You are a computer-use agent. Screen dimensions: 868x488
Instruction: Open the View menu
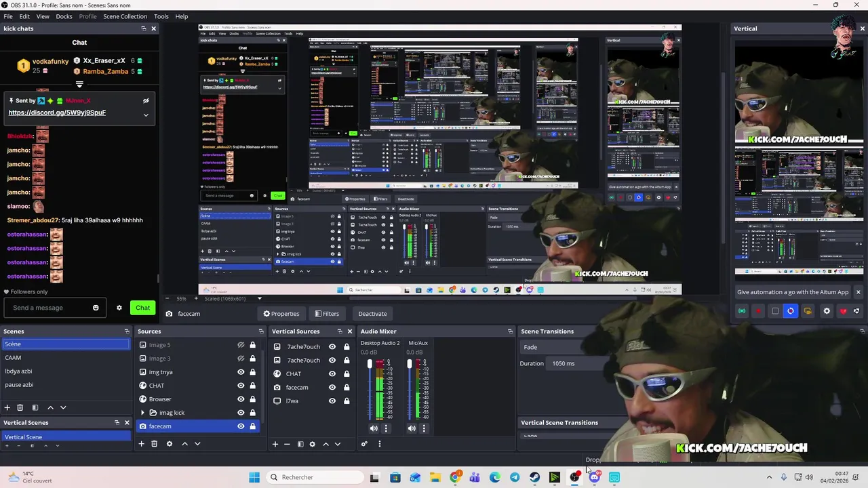pos(43,16)
